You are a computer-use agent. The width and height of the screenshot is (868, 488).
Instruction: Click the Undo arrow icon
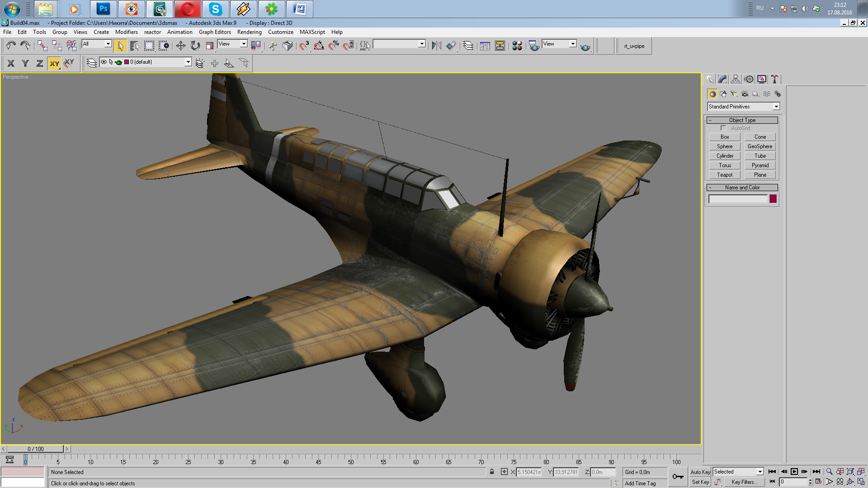pyautogui.click(x=11, y=46)
